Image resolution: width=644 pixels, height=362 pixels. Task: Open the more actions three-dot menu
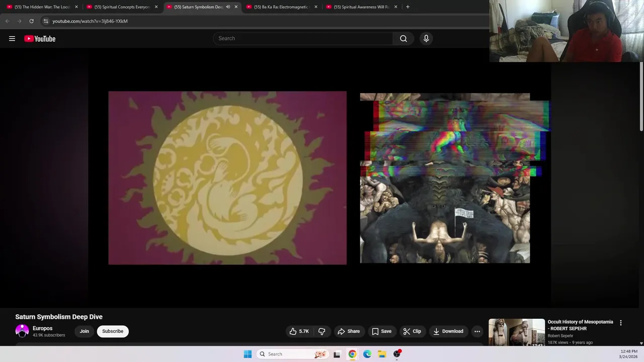477,331
